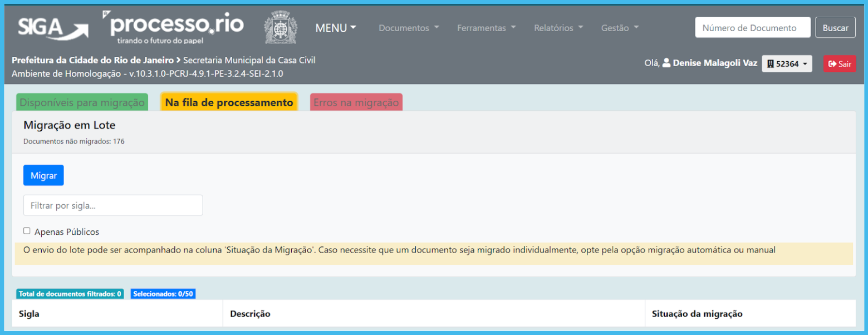This screenshot has width=868, height=335.
Task: Open the Documentos menu
Action: (409, 28)
